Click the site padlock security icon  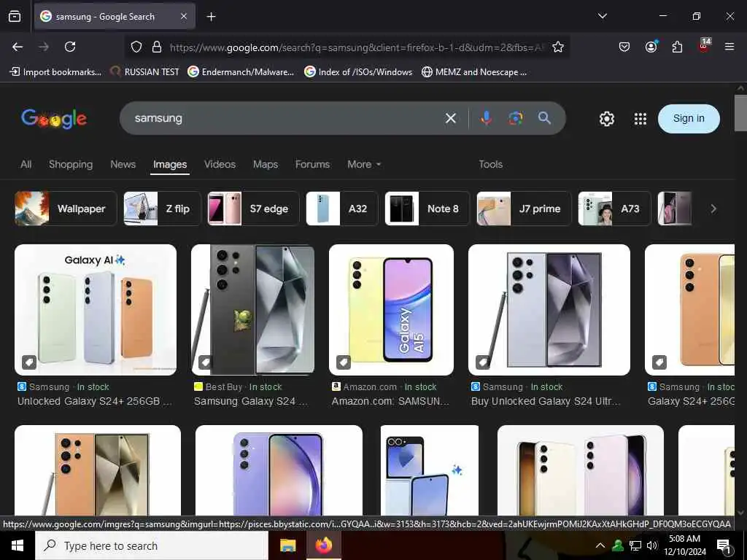point(156,47)
